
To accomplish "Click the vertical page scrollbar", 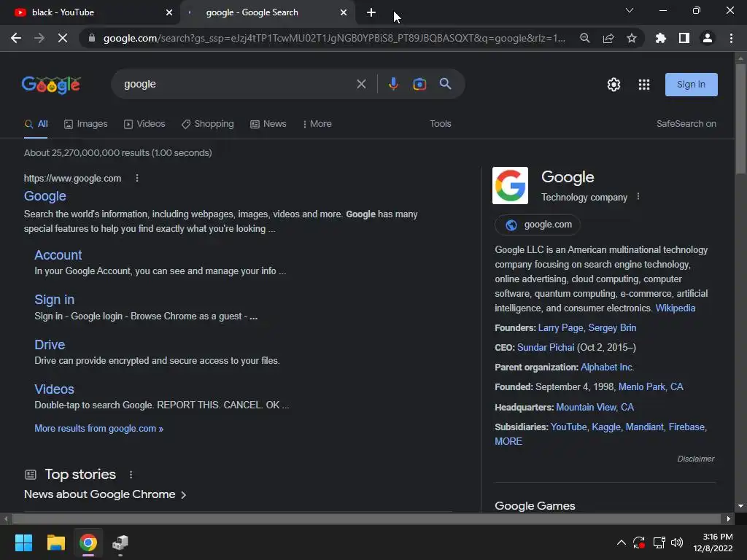I will [740, 119].
